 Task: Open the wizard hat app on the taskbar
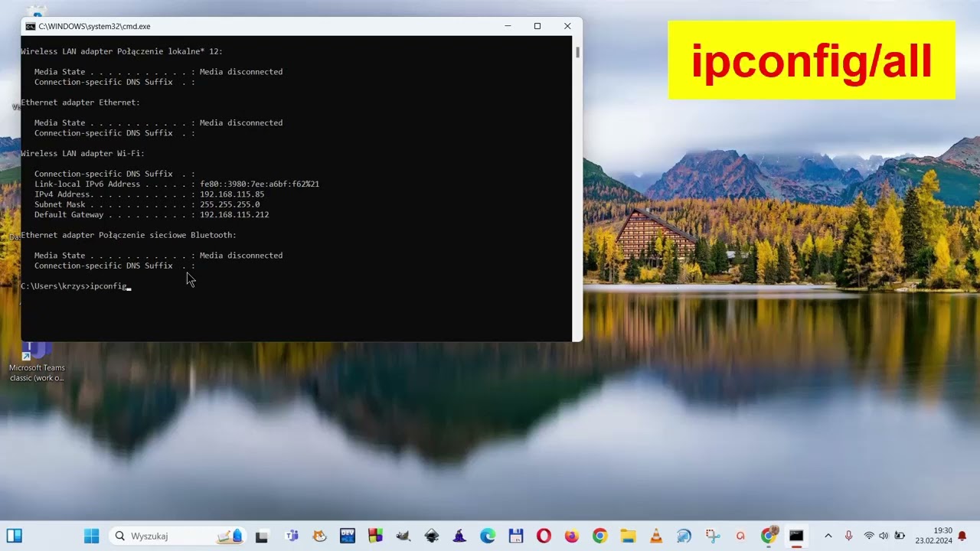coord(459,536)
